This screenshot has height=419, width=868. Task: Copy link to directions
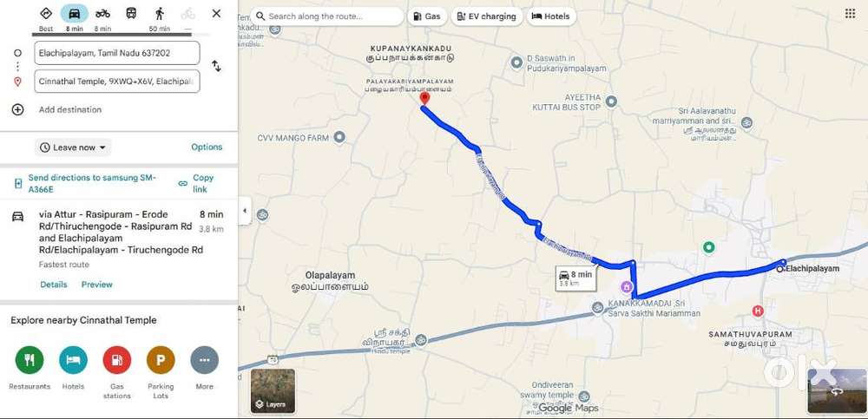click(x=197, y=183)
